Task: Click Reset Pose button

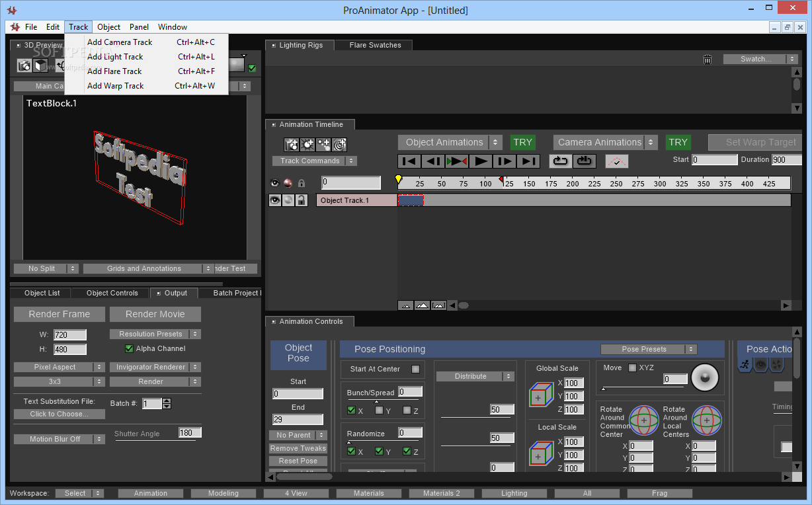Action: click(298, 461)
